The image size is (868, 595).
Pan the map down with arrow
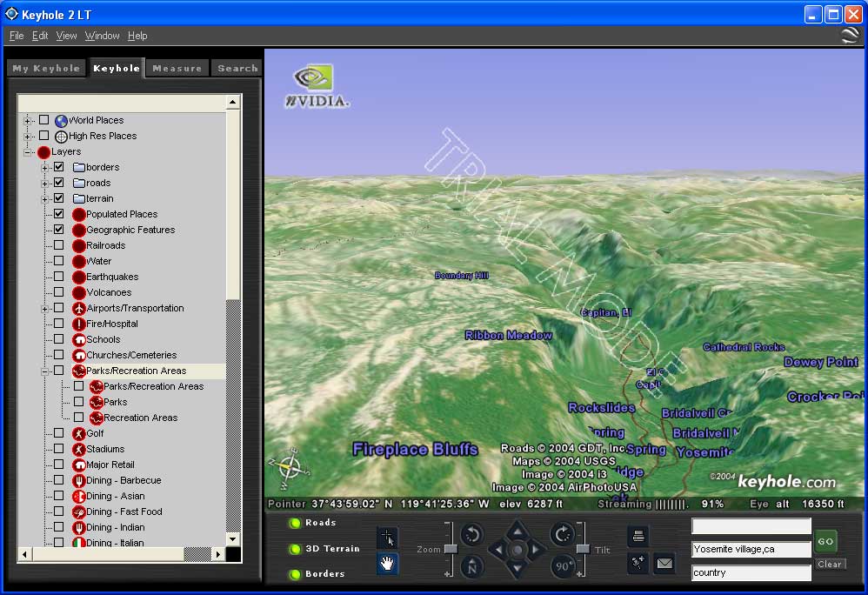click(x=517, y=568)
